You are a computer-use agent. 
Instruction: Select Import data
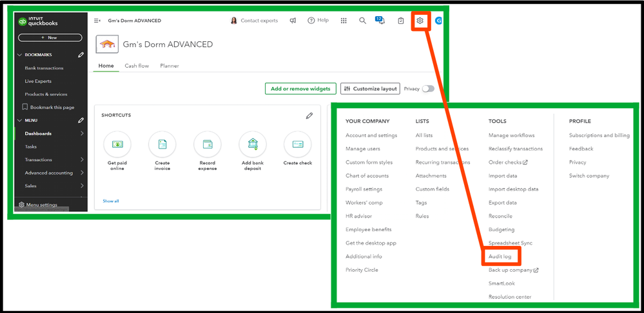(503, 176)
